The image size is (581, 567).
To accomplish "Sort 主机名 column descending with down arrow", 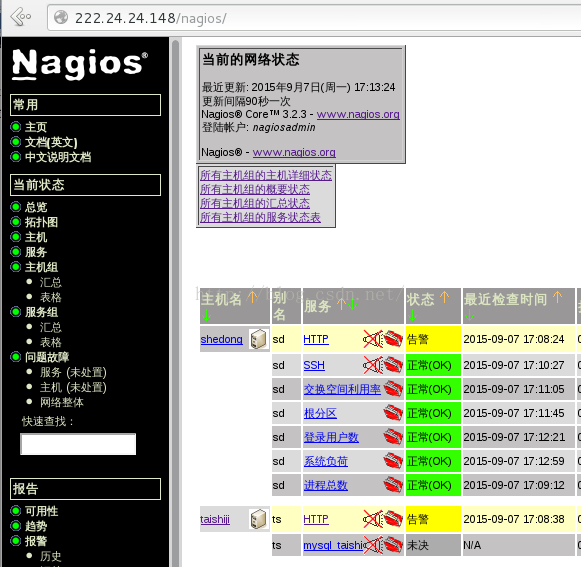I will 206,315.
